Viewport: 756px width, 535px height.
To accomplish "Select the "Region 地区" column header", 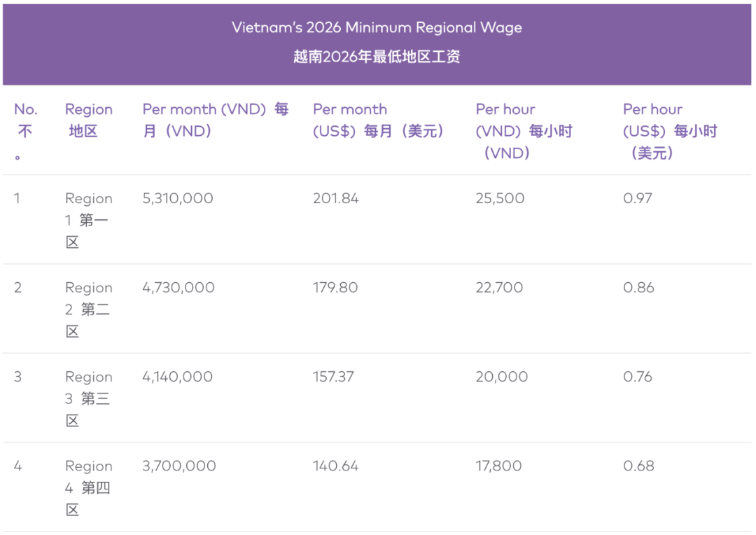I will pyautogui.click(x=88, y=120).
